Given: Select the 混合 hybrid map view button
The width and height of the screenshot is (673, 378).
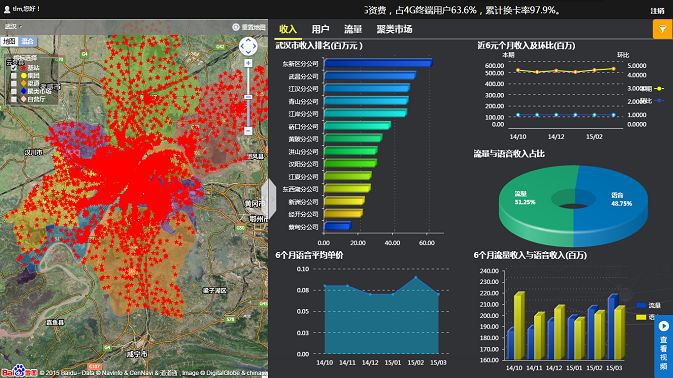Looking at the screenshot, I should click(x=27, y=41).
